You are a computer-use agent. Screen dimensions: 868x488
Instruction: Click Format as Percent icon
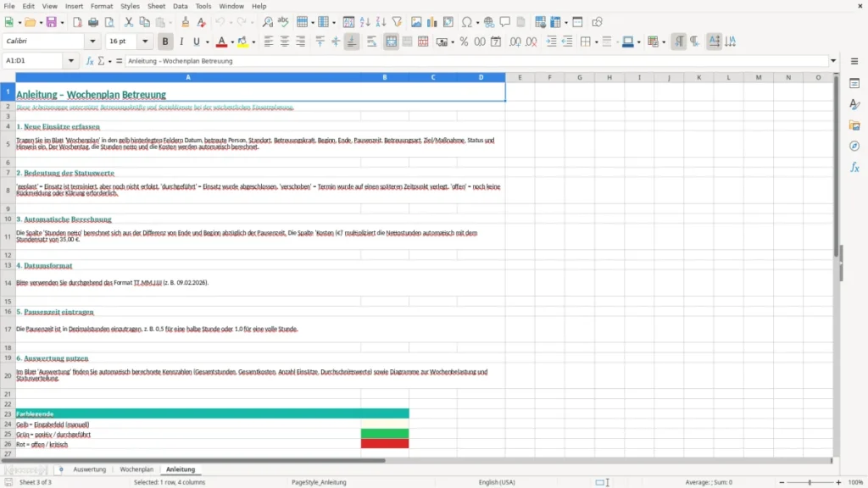(464, 42)
